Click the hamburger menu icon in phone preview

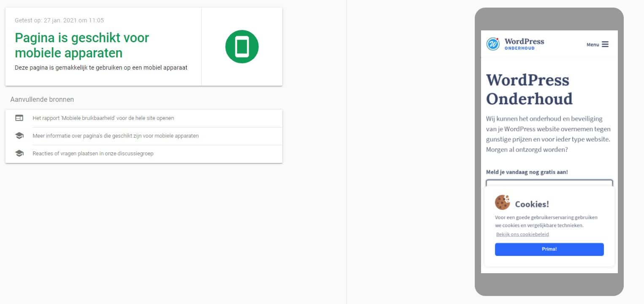(605, 44)
